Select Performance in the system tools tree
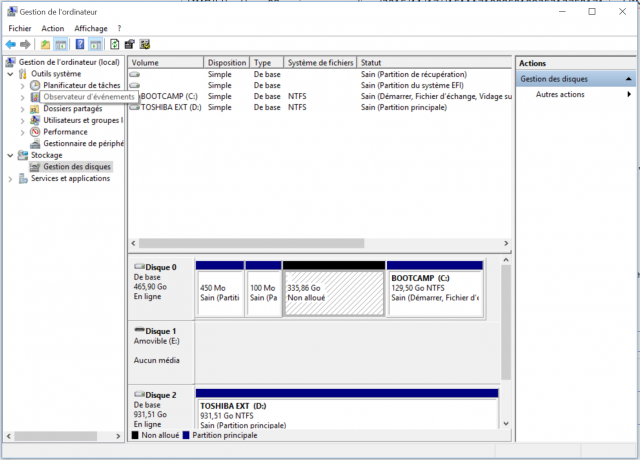 [x=65, y=132]
